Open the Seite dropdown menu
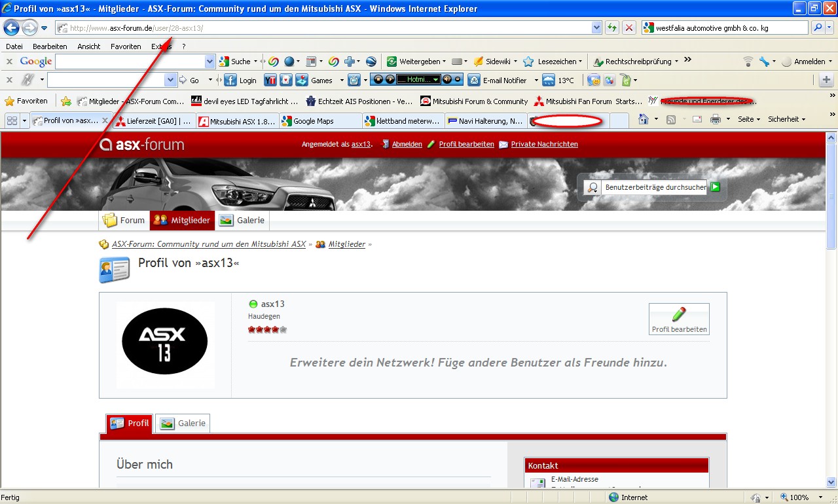 pyautogui.click(x=748, y=119)
